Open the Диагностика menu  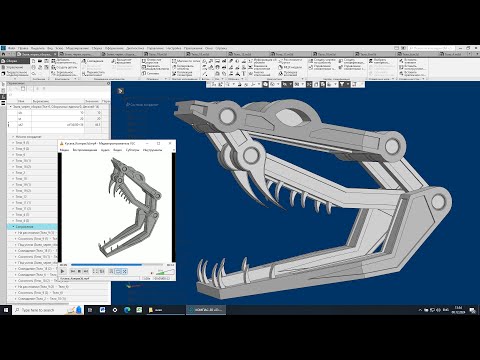tap(135, 48)
